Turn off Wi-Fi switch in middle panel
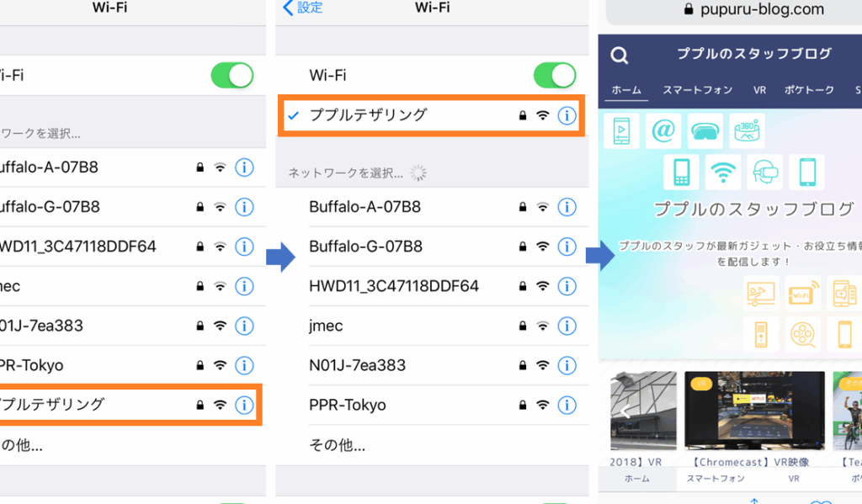Image resolution: width=862 pixels, height=504 pixels. [555, 75]
